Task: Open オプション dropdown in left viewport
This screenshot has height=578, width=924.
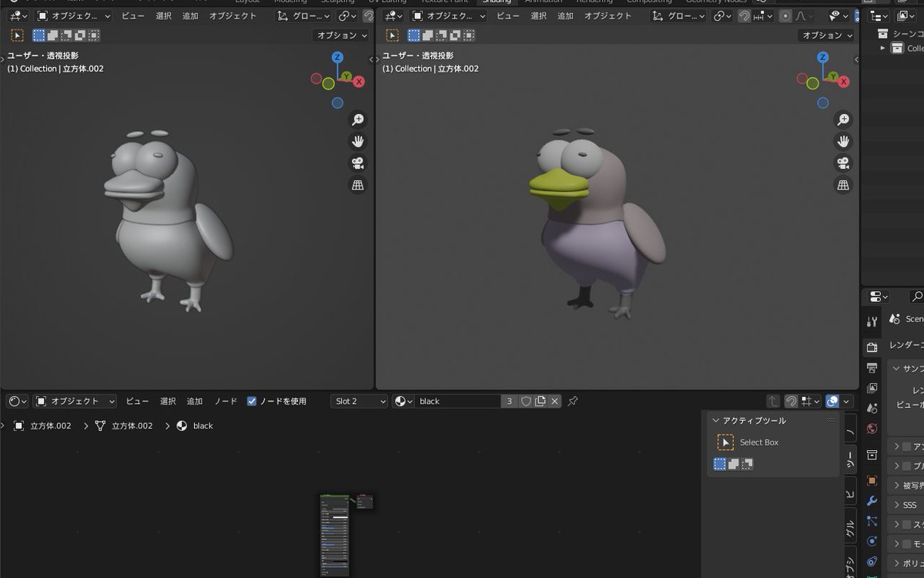Action: tap(342, 35)
